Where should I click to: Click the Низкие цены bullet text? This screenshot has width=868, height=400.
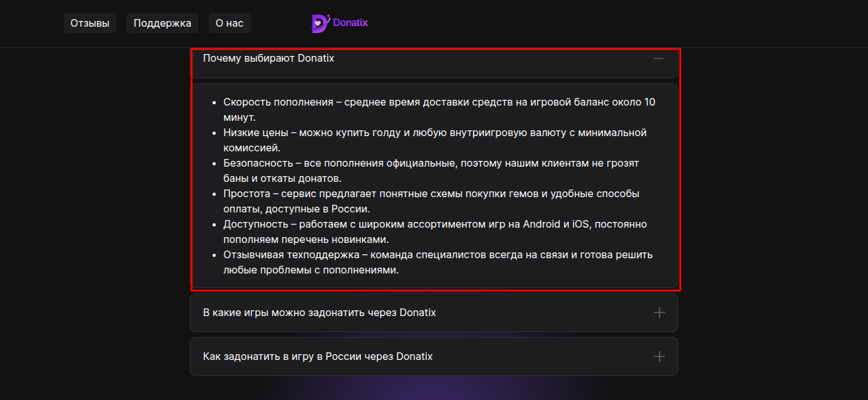point(435,141)
